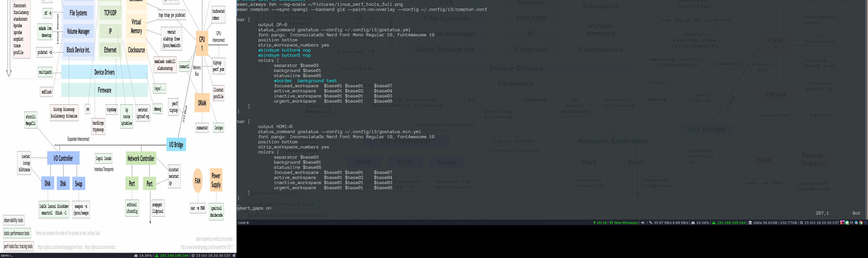This screenshot has height=258, width=868.
Task: Click the white square tray icon
Action: [852, 223]
